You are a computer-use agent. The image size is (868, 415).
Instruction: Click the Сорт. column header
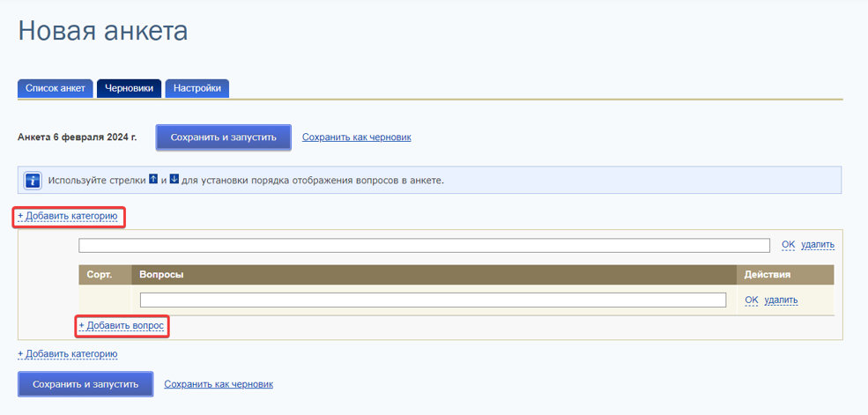[105, 274]
